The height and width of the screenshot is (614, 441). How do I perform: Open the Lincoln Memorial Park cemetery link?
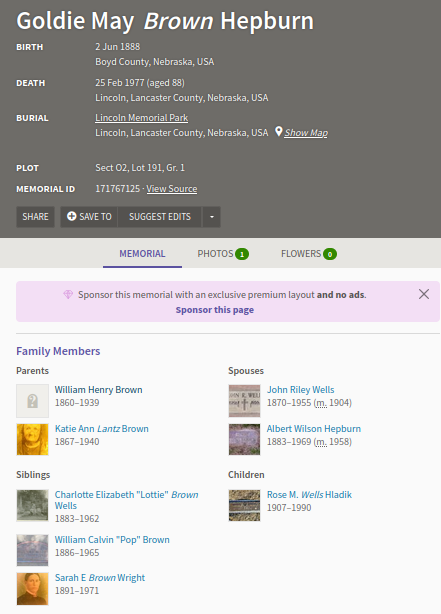(x=141, y=118)
